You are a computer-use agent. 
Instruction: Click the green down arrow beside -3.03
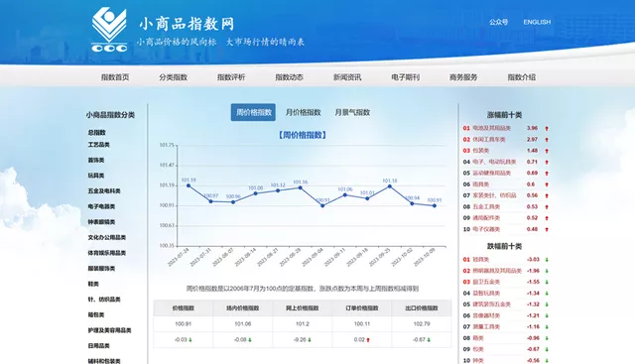click(x=547, y=260)
